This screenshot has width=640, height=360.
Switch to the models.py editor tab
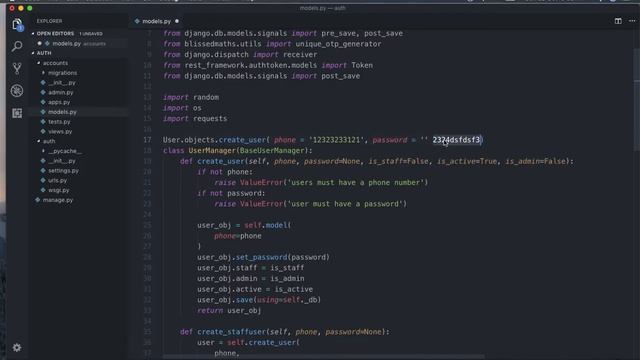tap(157, 21)
